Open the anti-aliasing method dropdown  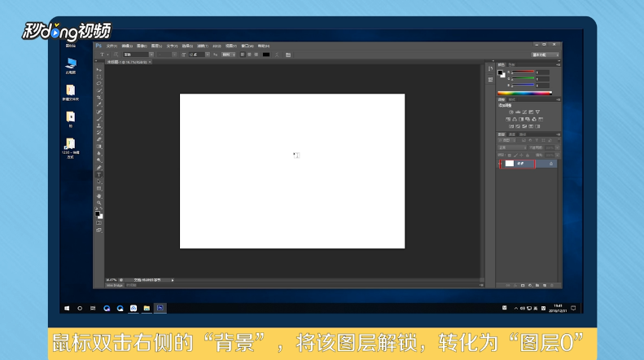pyautogui.click(x=229, y=55)
